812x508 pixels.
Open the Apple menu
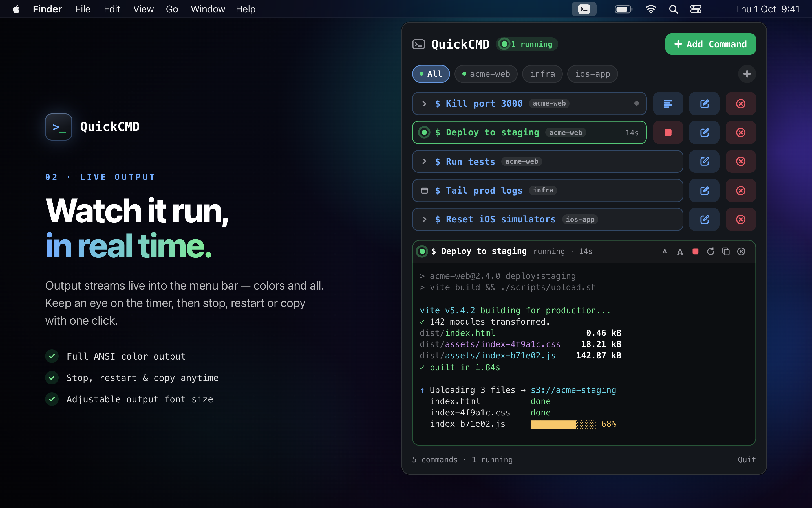tap(16, 9)
